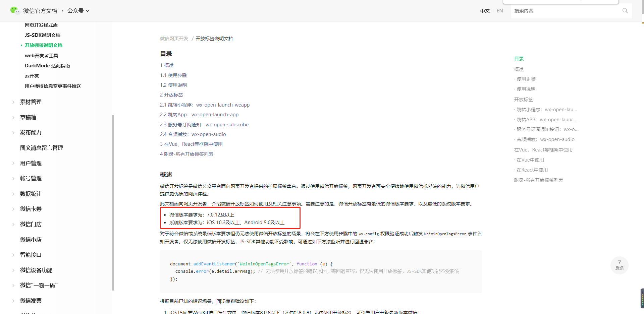Expand the 微信设备功能 section
This screenshot has height=314, width=644.
point(36,270)
